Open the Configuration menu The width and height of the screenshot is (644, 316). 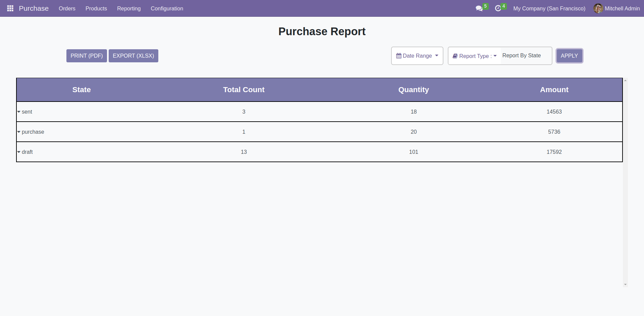pyautogui.click(x=167, y=8)
